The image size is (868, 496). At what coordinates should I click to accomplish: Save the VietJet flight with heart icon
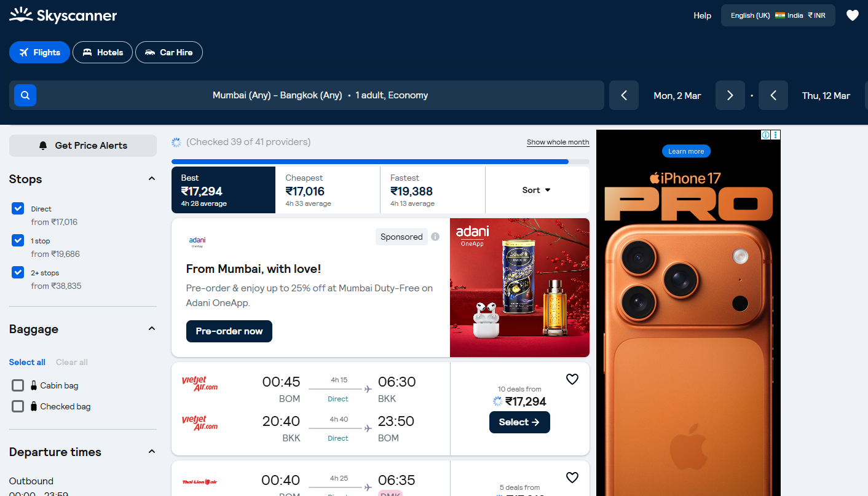tap(572, 379)
